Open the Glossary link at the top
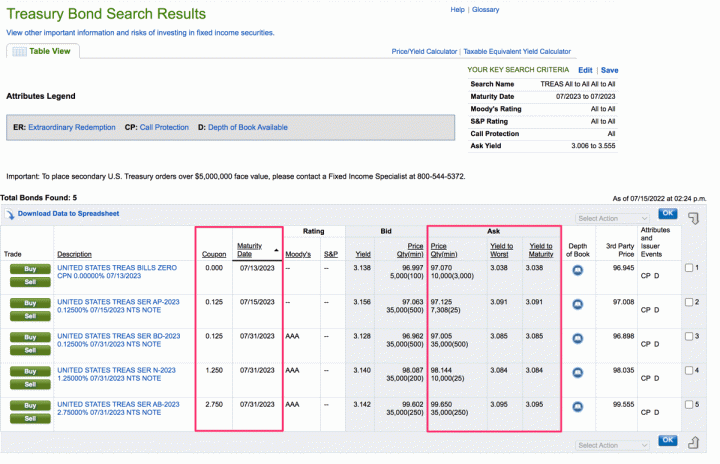Screen dimensions: 720x464 click(485, 9)
